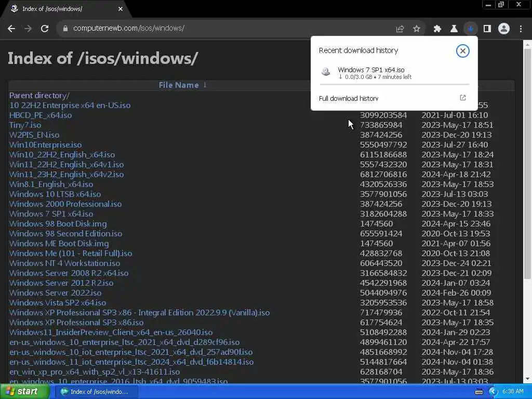Click the address bar URL
Viewport: 532px width, 399px height.
[x=129, y=29]
